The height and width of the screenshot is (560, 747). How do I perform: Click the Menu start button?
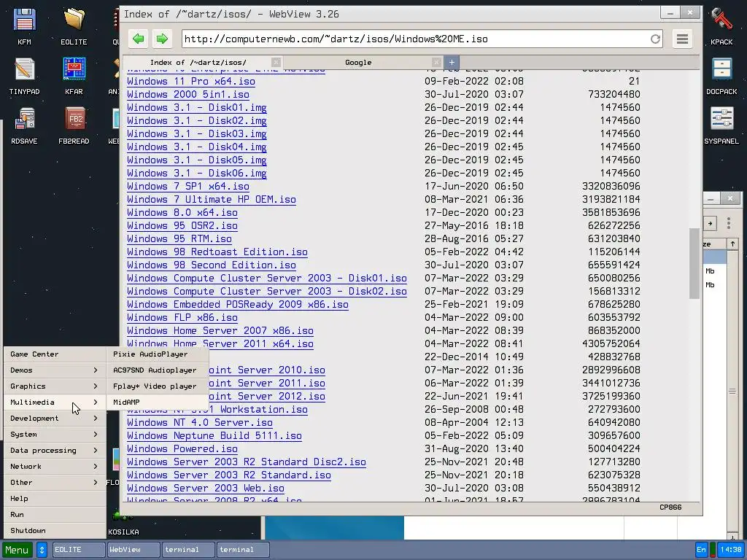click(x=18, y=550)
